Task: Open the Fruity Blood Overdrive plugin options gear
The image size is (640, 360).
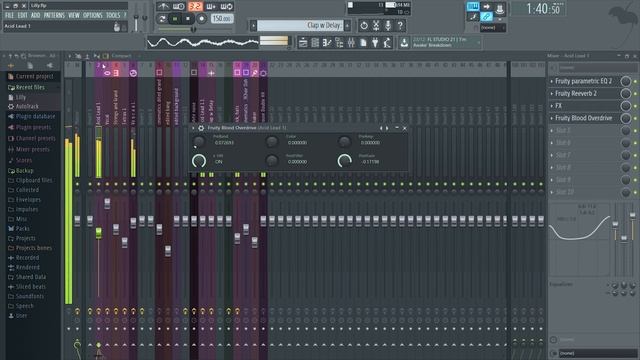Action: pos(201,128)
